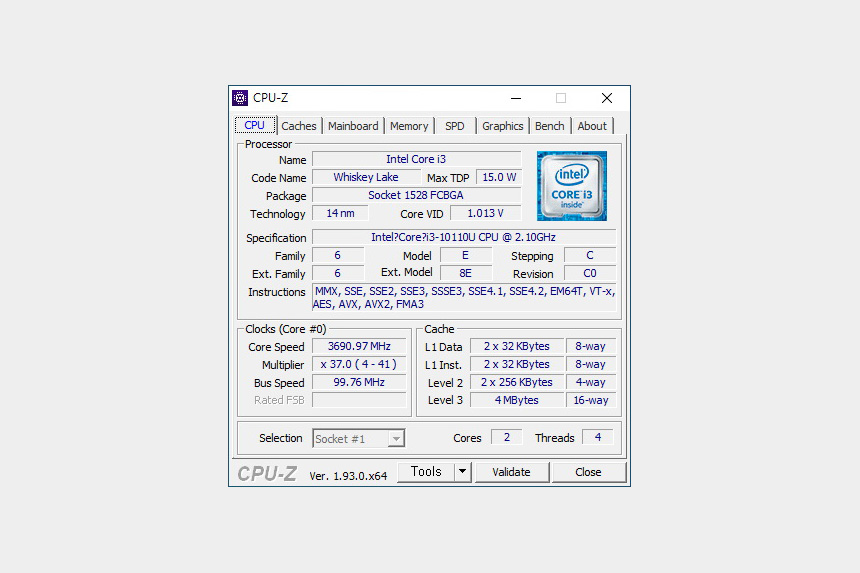
Task: Click the Close button at bottom
Action: pyautogui.click(x=588, y=472)
